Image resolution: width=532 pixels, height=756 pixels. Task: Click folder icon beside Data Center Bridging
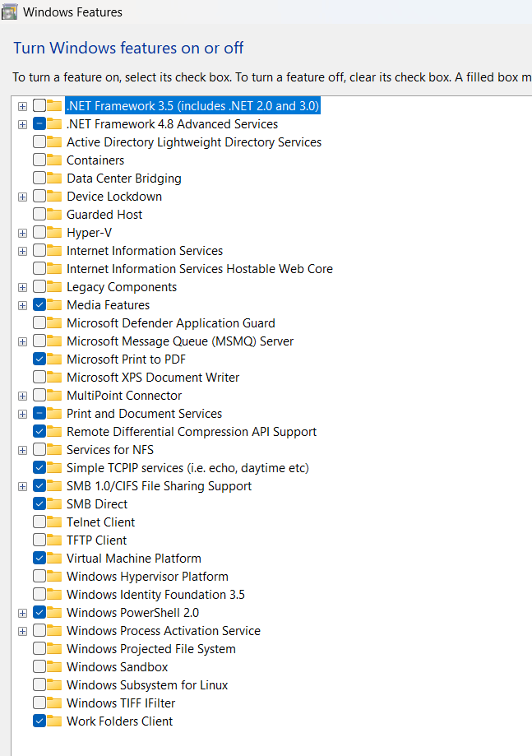coord(54,179)
